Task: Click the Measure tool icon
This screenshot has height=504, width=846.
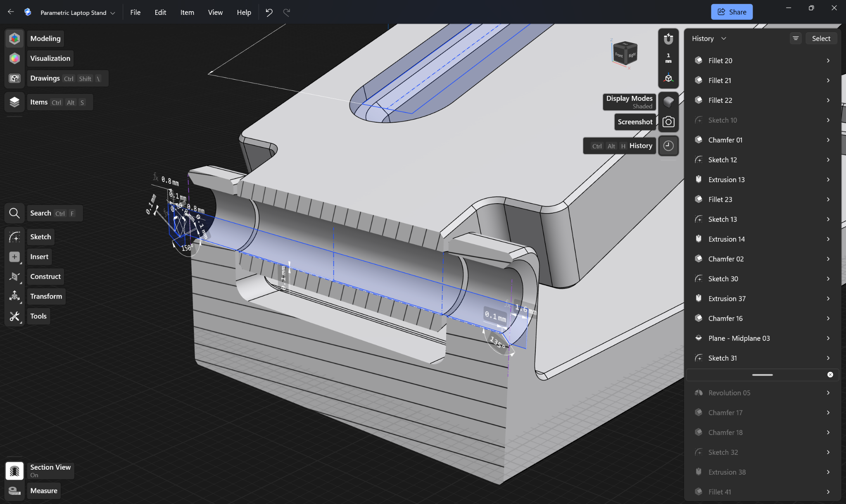Action: pyautogui.click(x=14, y=491)
